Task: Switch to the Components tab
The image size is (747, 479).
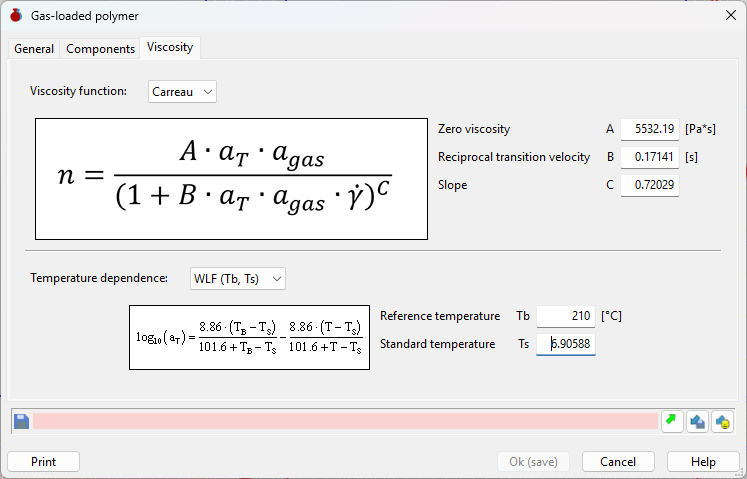Action: coord(101,49)
